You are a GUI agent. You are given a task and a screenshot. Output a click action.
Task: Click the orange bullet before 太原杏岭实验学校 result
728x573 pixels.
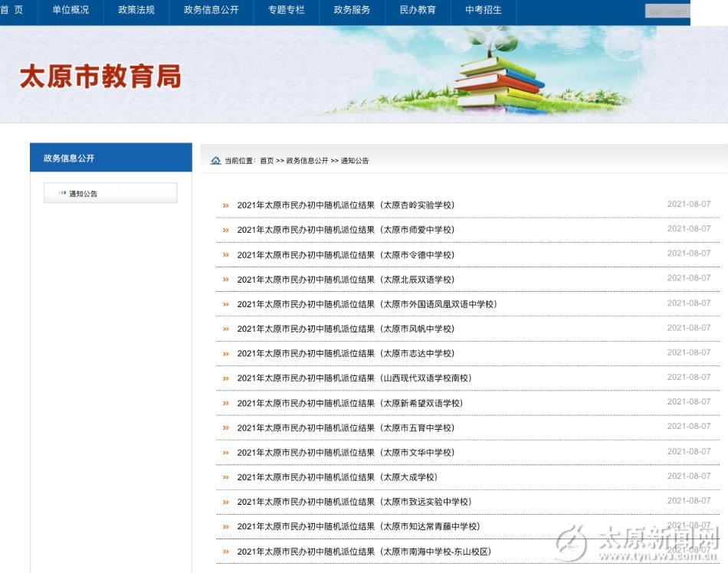(225, 205)
